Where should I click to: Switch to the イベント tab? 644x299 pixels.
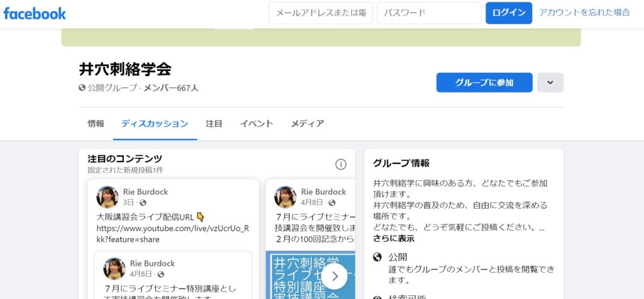(x=256, y=124)
